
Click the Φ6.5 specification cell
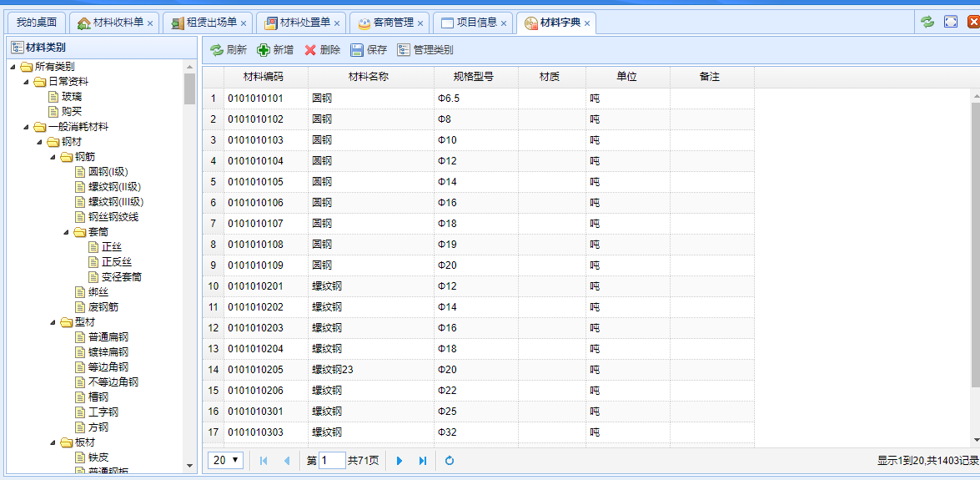(476, 99)
